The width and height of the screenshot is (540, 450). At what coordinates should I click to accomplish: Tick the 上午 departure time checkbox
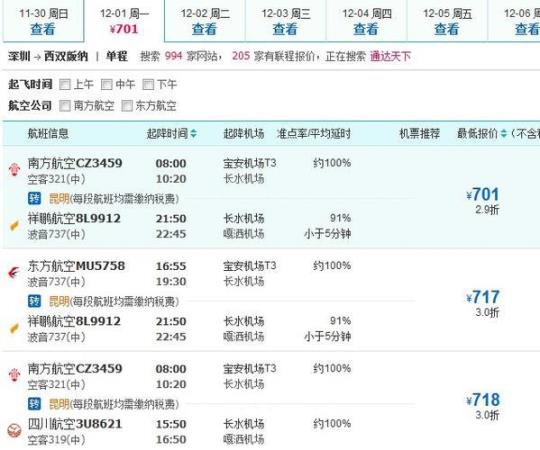pyautogui.click(x=65, y=84)
